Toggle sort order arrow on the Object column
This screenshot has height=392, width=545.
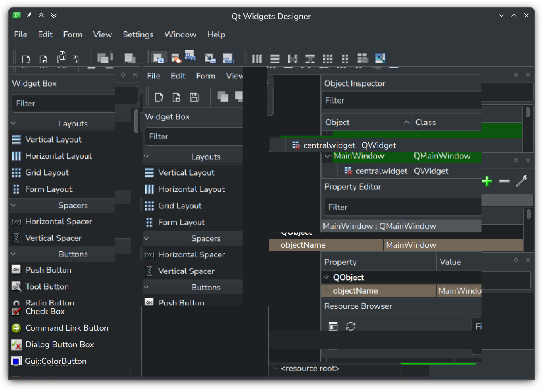(406, 122)
